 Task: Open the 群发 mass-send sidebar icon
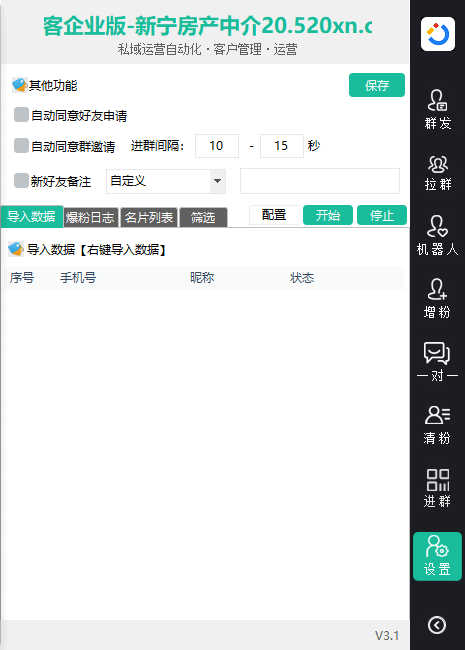(438, 109)
